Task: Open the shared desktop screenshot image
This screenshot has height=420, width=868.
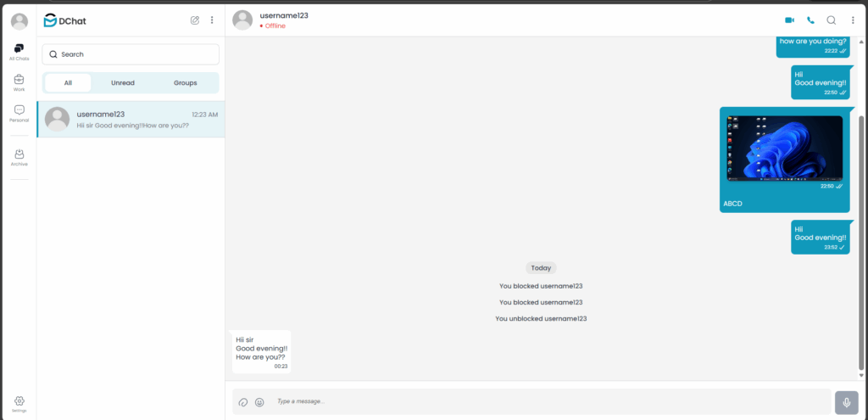Action: click(x=784, y=148)
